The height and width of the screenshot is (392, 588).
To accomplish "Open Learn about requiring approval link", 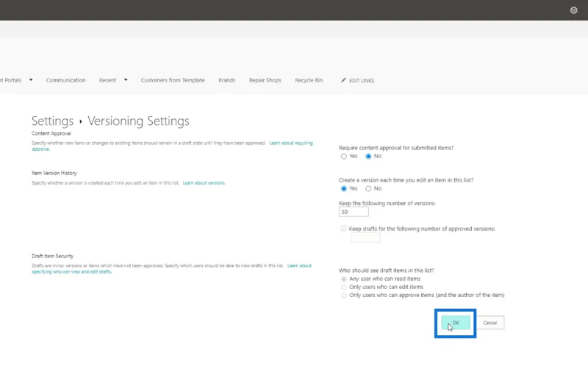I will pos(291,143).
